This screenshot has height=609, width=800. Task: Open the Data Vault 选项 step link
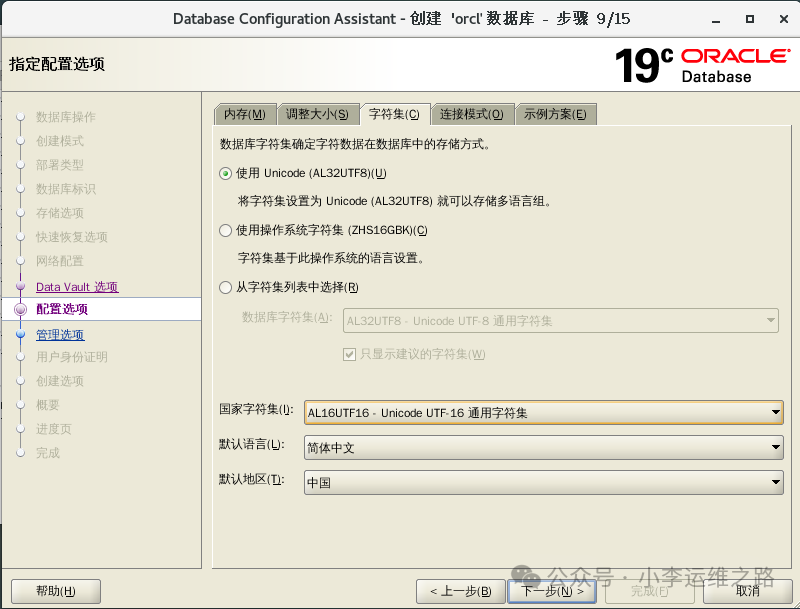click(x=77, y=287)
